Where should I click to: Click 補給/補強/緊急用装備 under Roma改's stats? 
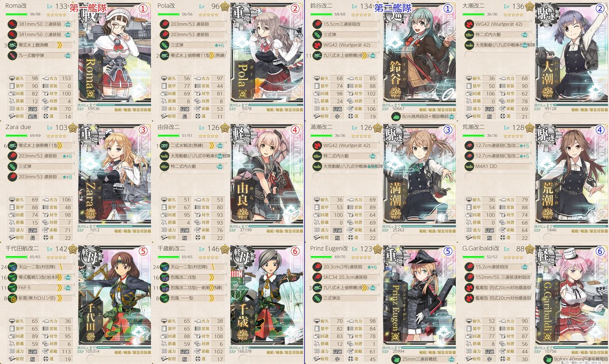(x=130, y=108)
